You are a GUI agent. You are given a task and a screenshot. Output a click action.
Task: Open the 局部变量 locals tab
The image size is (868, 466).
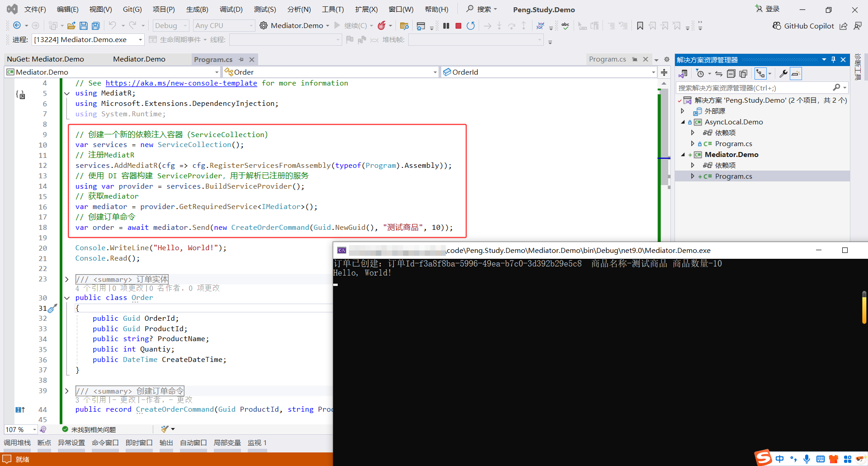(x=227, y=443)
